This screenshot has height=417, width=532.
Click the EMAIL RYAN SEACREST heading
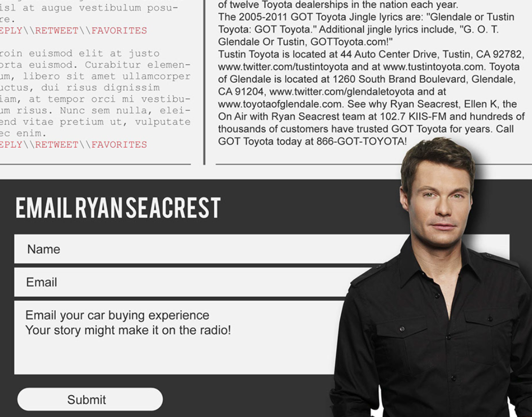click(118, 207)
